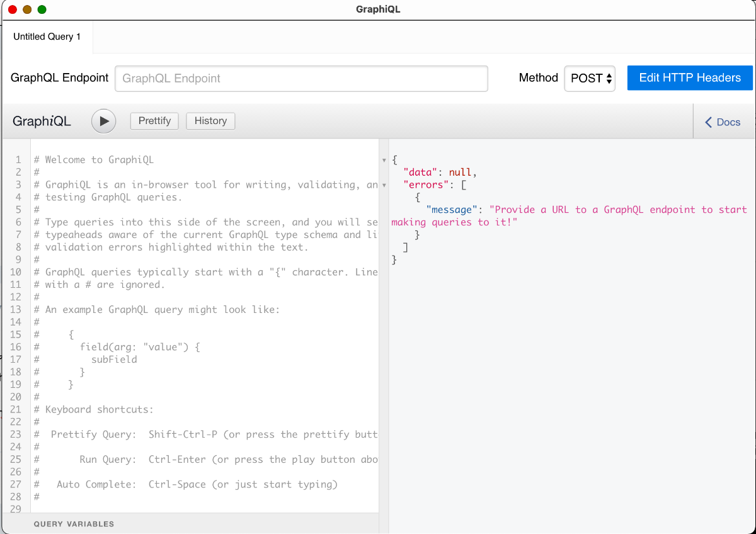This screenshot has height=534, width=756.
Task: Click the Auto Complete shortcut line
Action: (x=186, y=484)
